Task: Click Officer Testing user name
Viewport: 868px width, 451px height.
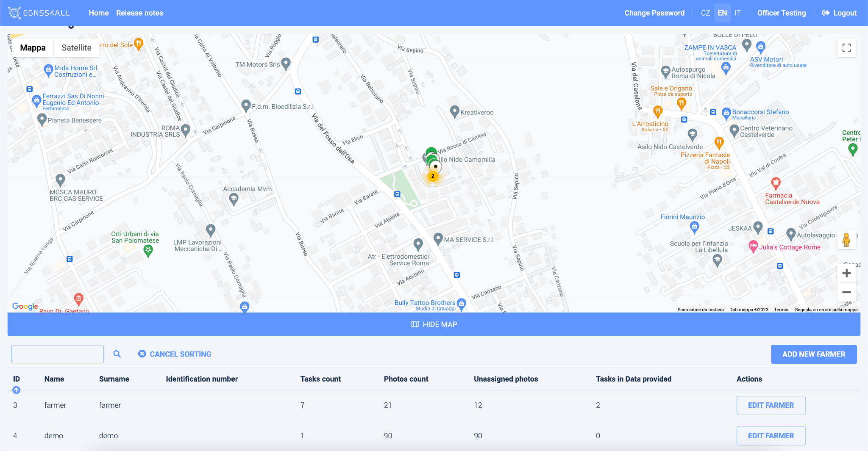Action: click(782, 13)
